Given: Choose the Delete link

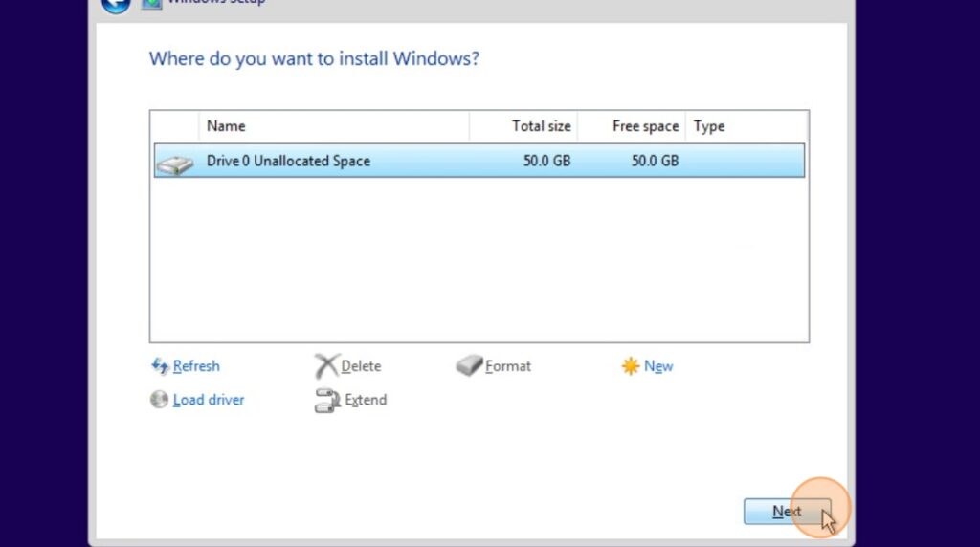Looking at the screenshot, I should click(x=361, y=366).
